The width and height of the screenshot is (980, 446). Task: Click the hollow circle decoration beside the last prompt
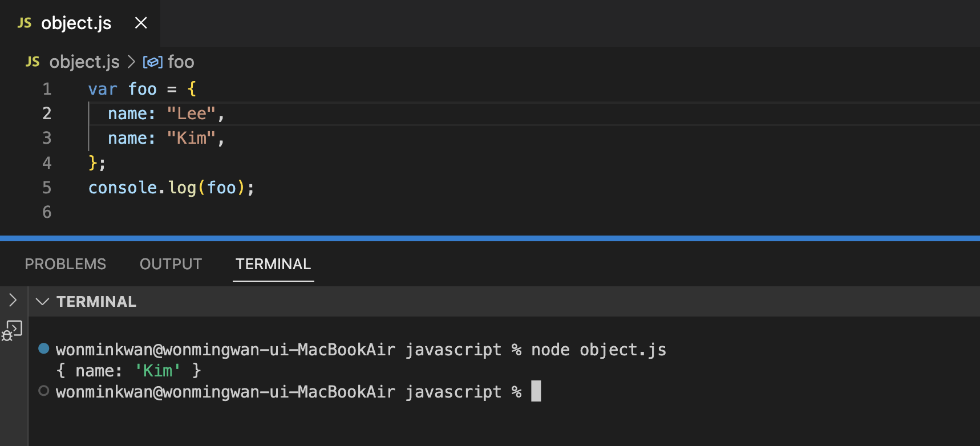click(x=43, y=391)
